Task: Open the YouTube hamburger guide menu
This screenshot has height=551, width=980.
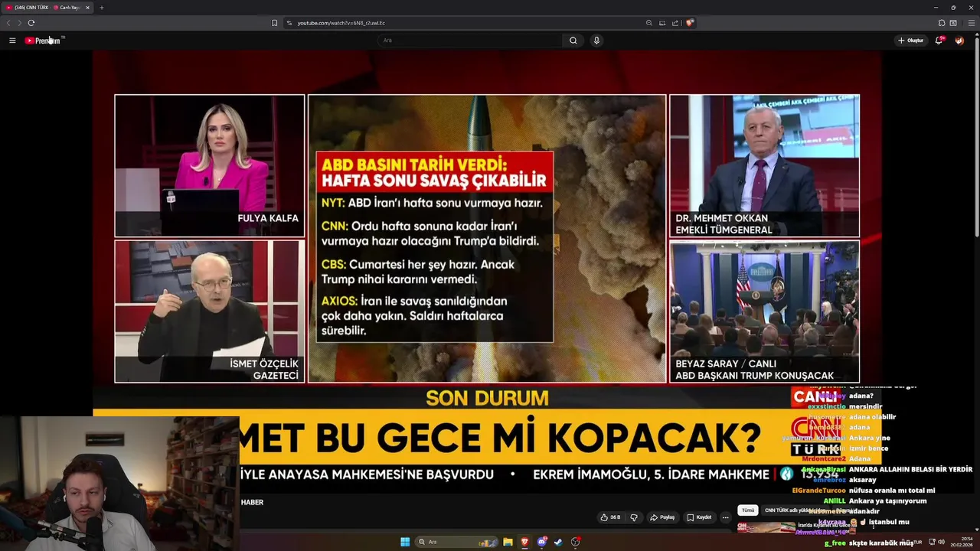Action: [x=12, y=41]
